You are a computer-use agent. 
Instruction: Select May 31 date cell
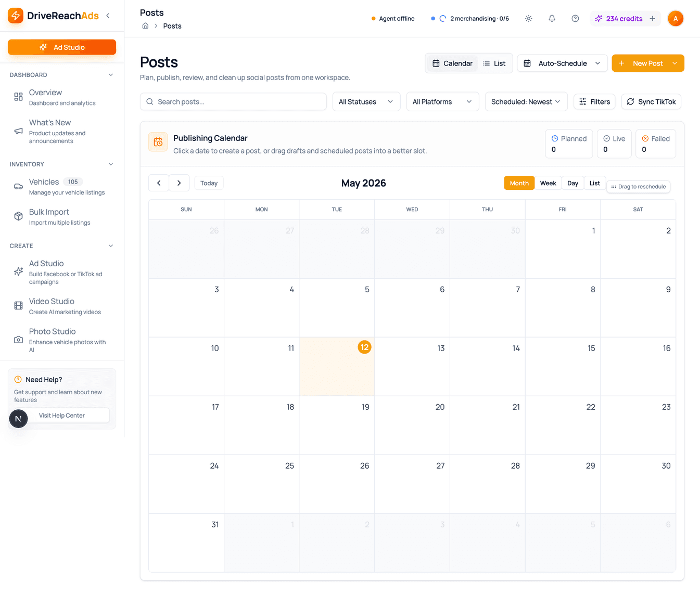pyautogui.click(x=186, y=543)
